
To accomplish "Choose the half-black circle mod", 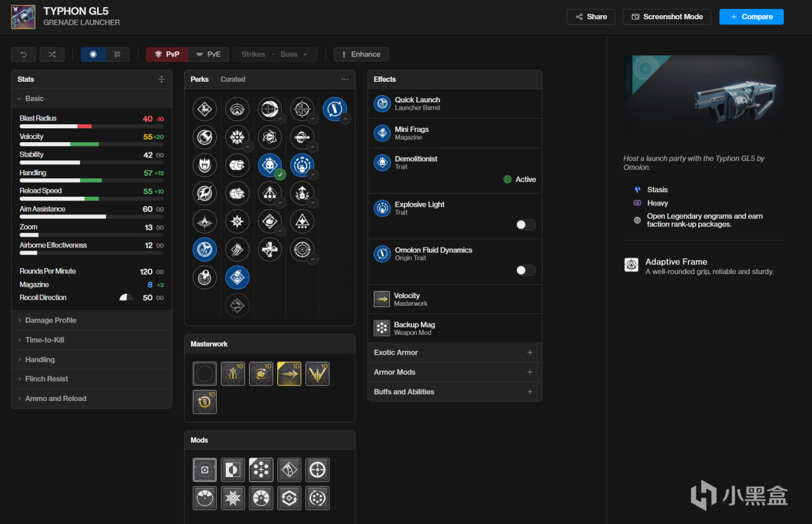I will tap(233, 470).
